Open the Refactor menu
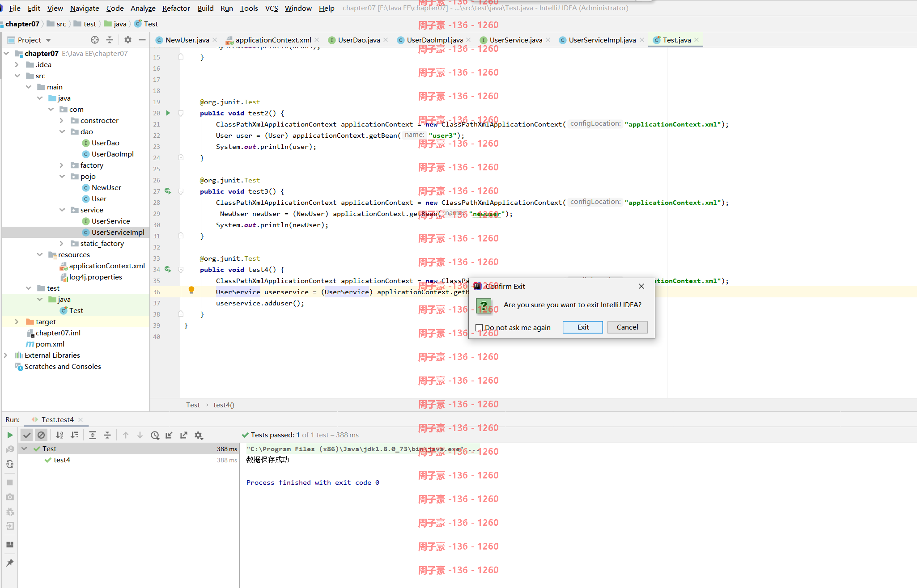Image resolution: width=917 pixels, height=588 pixels. 176,8
